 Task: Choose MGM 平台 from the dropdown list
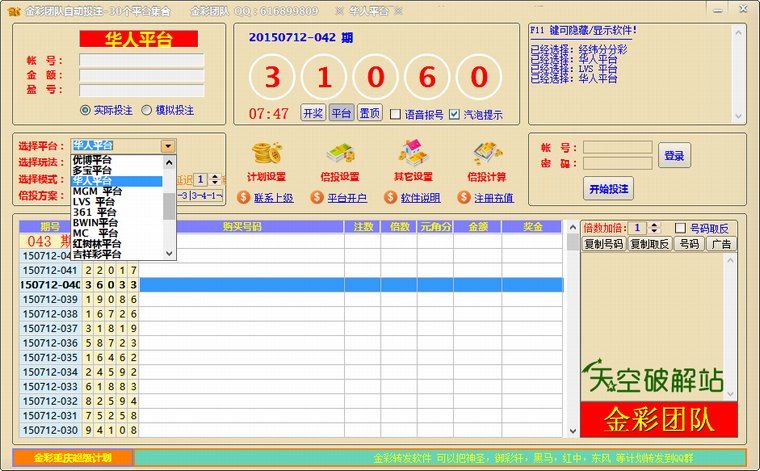pyautogui.click(x=97, y=191)
